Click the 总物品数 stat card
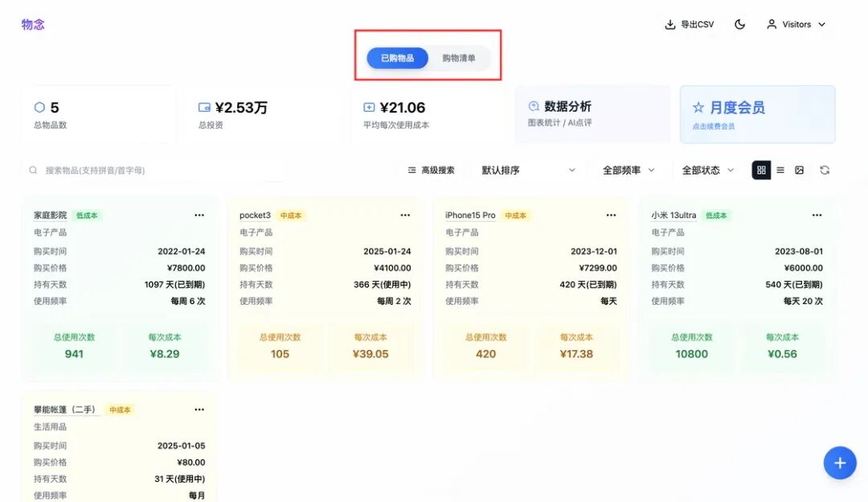868x502 pixels. [98, 114]
